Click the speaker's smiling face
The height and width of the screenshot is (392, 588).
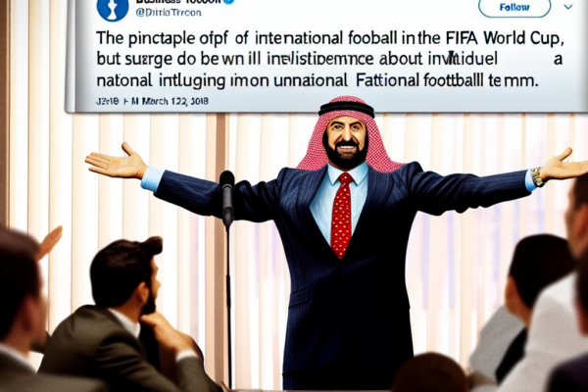pyautogui.click(x=346, y=141)
